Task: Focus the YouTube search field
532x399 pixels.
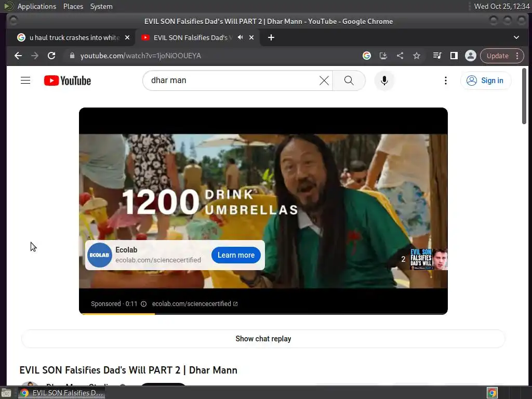Action: click(x=234, y=81)
